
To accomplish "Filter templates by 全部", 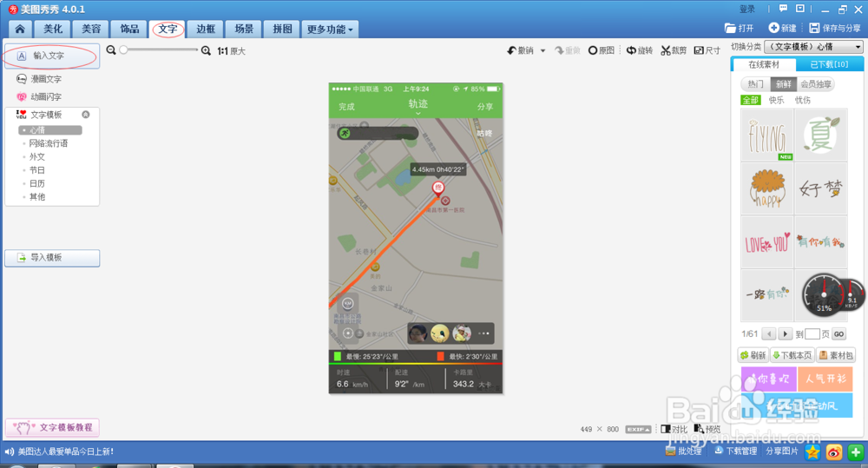I will (751, 100).
